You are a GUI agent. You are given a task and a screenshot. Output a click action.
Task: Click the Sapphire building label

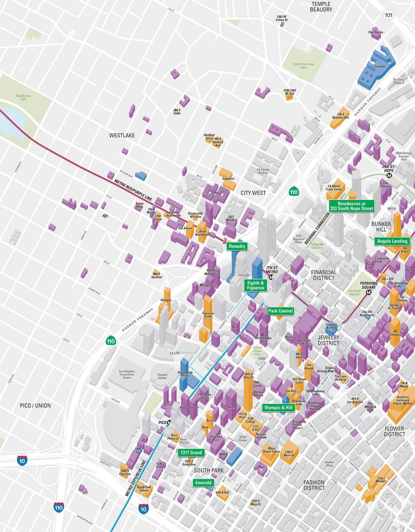click(228, 179)
